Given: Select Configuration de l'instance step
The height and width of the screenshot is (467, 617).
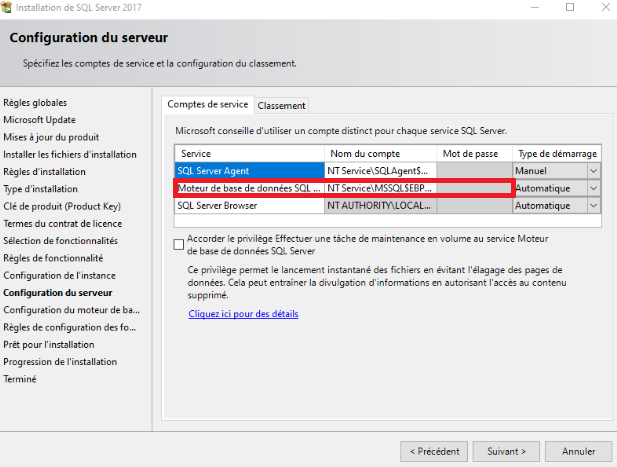Looking at the screenshot, I should click(59, 275).
